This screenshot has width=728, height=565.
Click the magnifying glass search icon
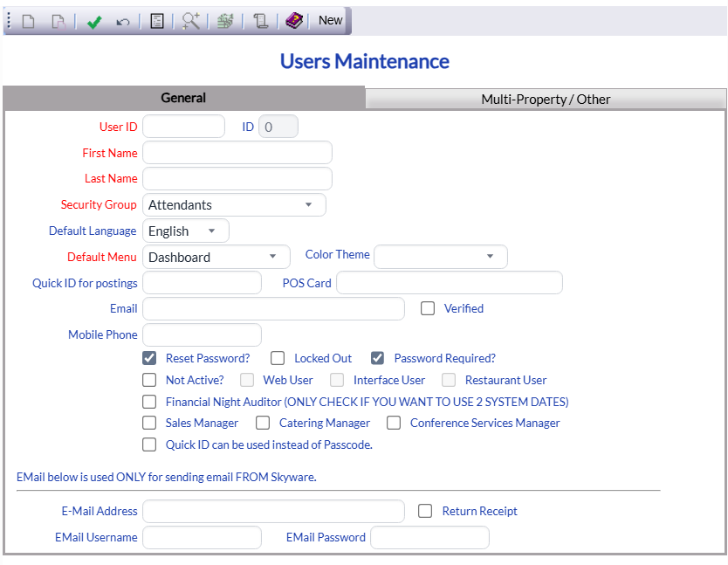click(191, 21)
